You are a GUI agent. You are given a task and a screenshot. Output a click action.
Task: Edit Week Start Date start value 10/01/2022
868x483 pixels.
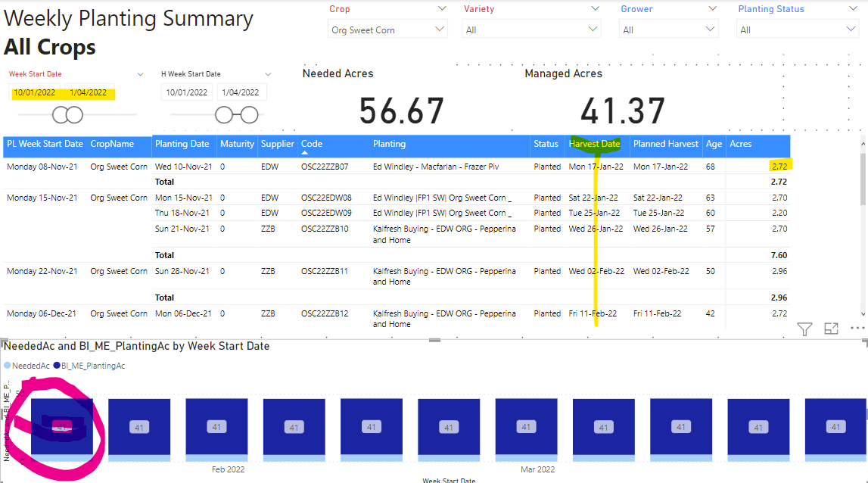point(34,92)
